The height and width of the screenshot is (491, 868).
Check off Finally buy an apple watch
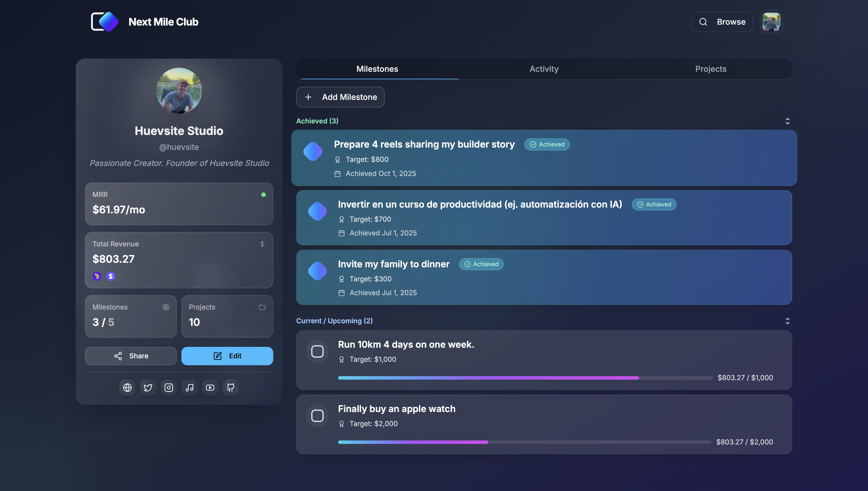(317, 415)
